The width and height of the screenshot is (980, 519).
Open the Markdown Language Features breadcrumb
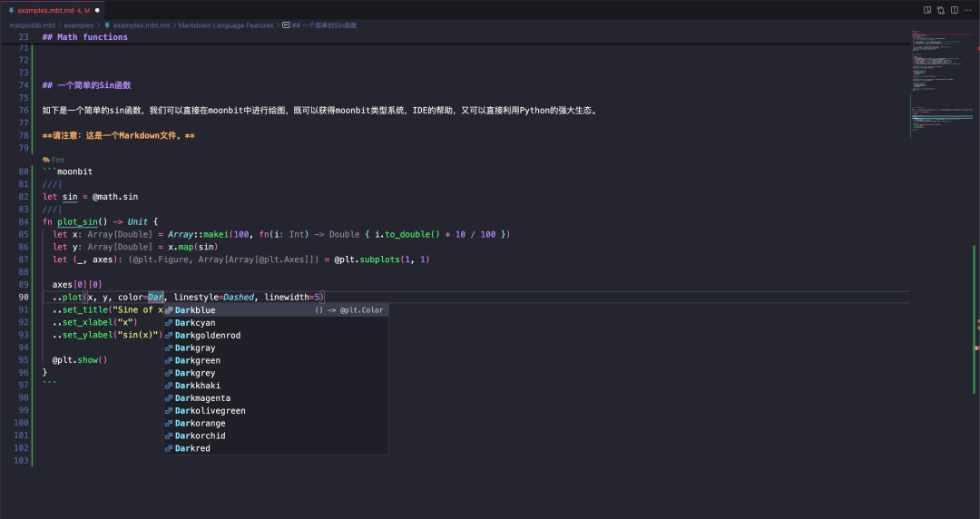pyautogui.click(x=226, y=25)
